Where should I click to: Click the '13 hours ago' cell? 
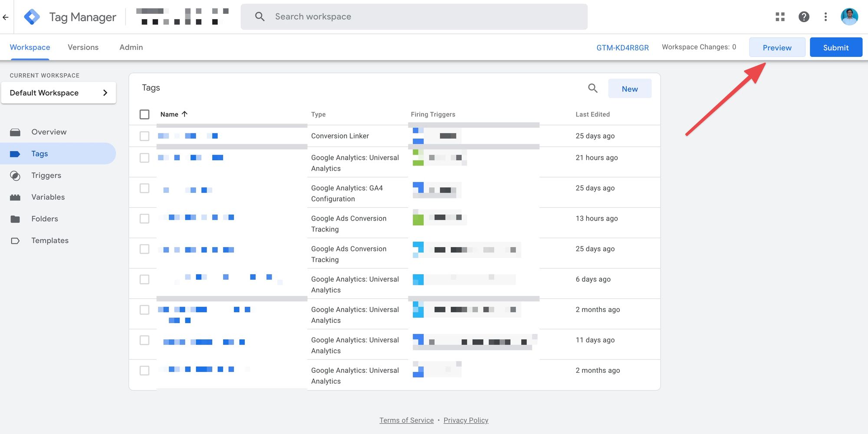click(596, 219)
